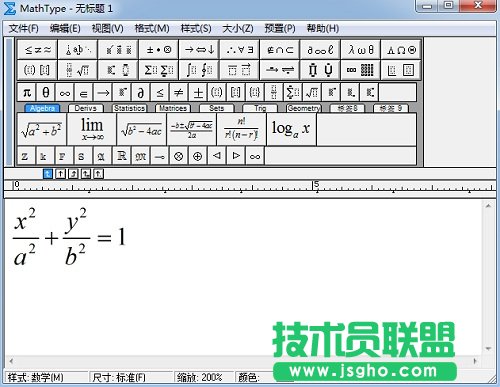
Task: Switch to the Sets tab
Action: click(x=216, y=108)
